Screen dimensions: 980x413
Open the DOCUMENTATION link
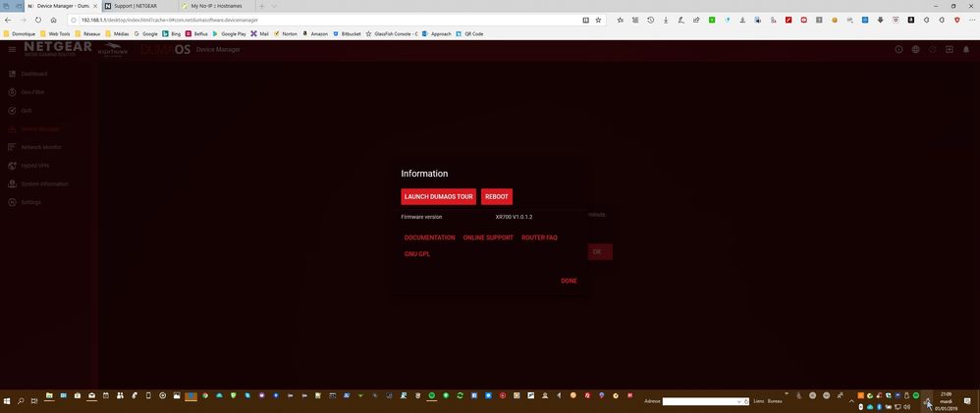429,238
